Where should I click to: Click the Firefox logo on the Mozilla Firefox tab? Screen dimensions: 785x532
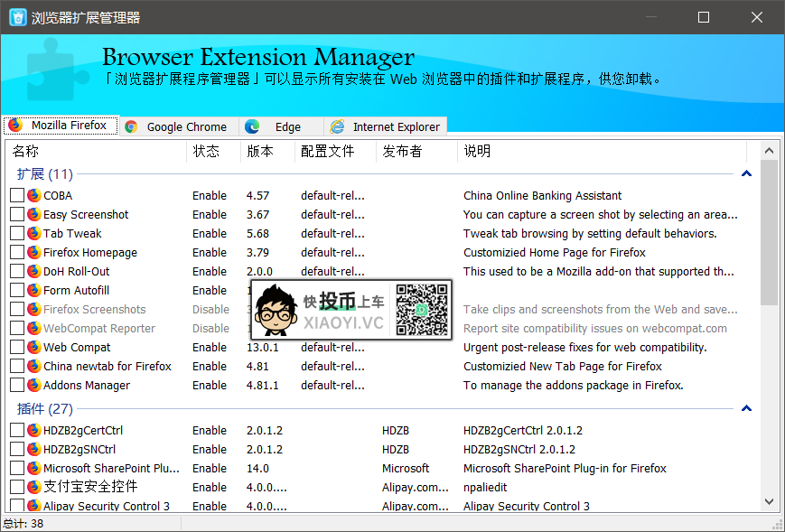[15, 125]
